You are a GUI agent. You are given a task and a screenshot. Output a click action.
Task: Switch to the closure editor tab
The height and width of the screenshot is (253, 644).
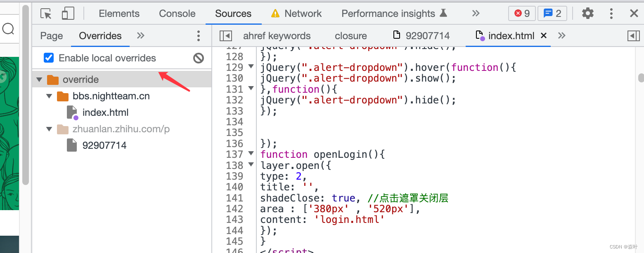(350, 36)
